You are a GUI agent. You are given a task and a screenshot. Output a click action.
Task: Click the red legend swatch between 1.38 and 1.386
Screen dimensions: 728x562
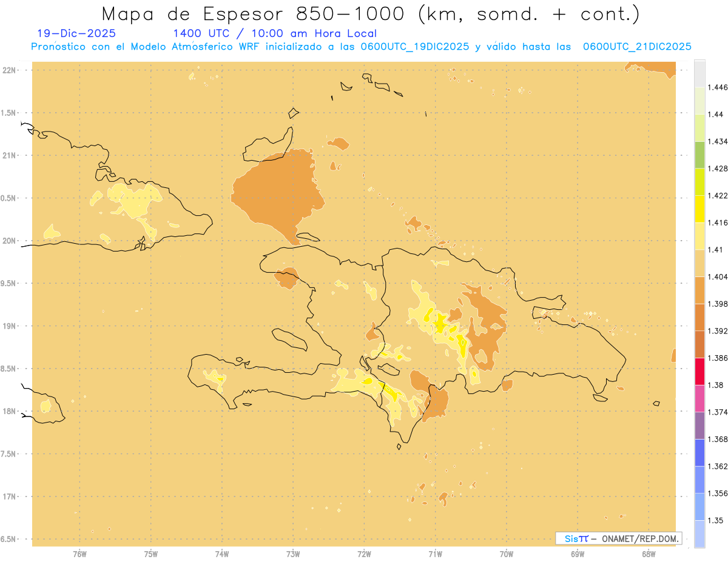[x=699, y=372]
